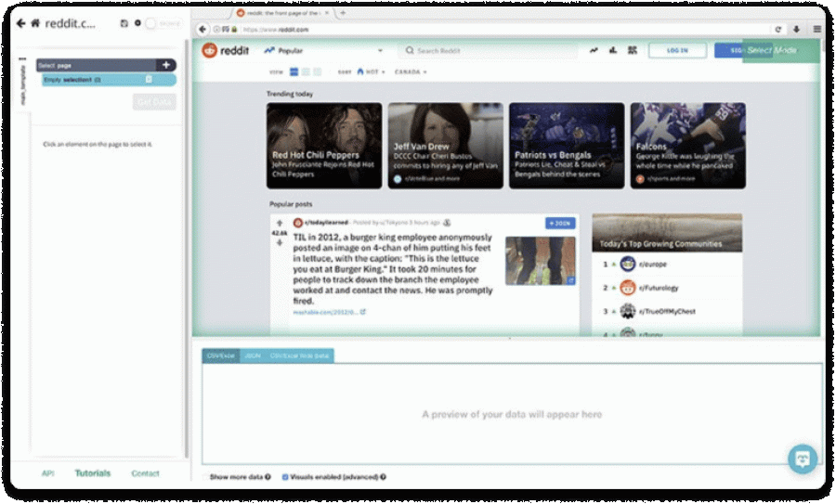836x504 pixels.
Task: Open r/Futurology in top growing communities
Action: click(x=659, y=288)
